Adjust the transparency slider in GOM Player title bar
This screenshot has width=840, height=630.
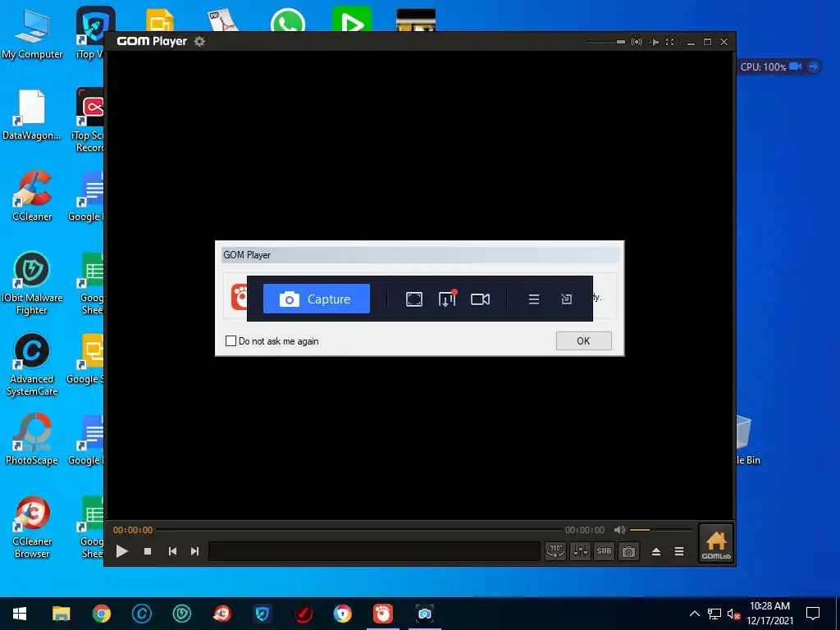click(x=606, y=42)
